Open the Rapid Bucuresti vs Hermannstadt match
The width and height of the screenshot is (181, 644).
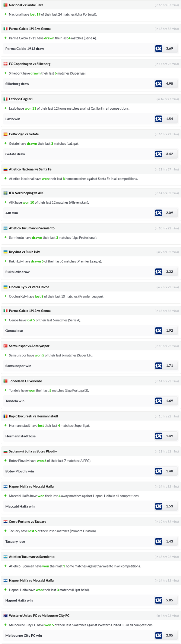pos(33,416)
